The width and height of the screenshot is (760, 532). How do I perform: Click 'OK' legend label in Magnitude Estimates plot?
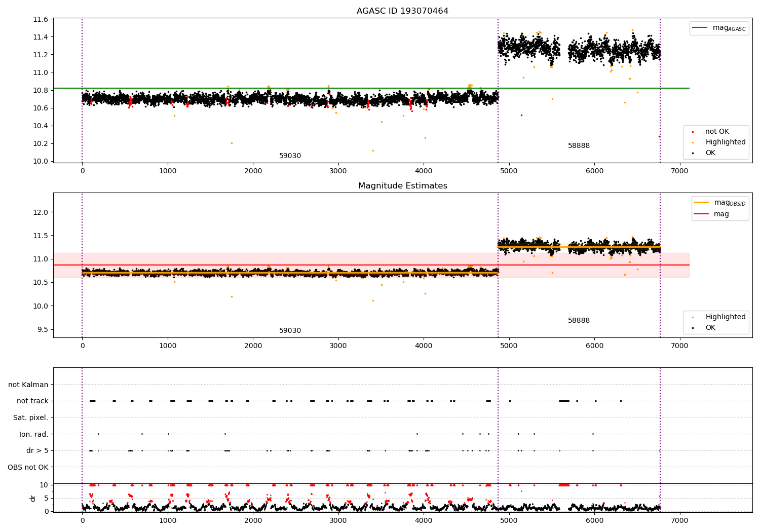pyautogui.click(x=710, y=328)
